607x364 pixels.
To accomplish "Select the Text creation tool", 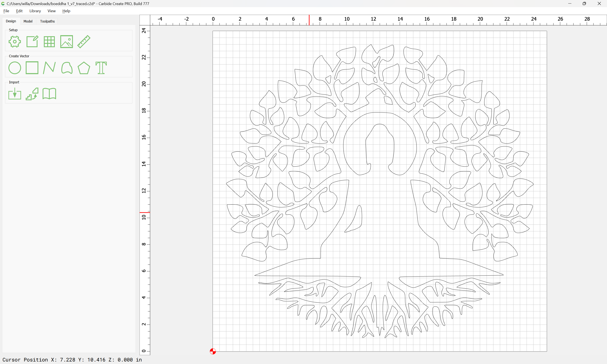I will [x=101, y=68].
